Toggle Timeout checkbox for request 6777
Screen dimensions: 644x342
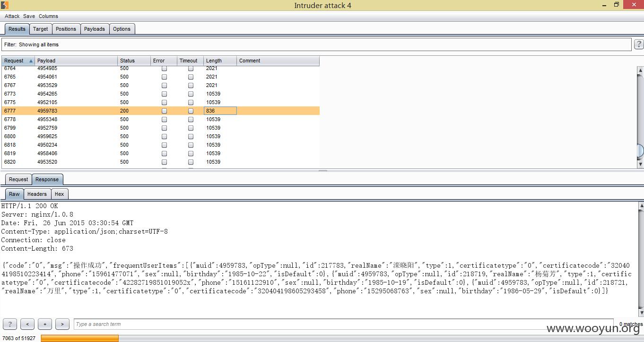(x=191, y=111)
